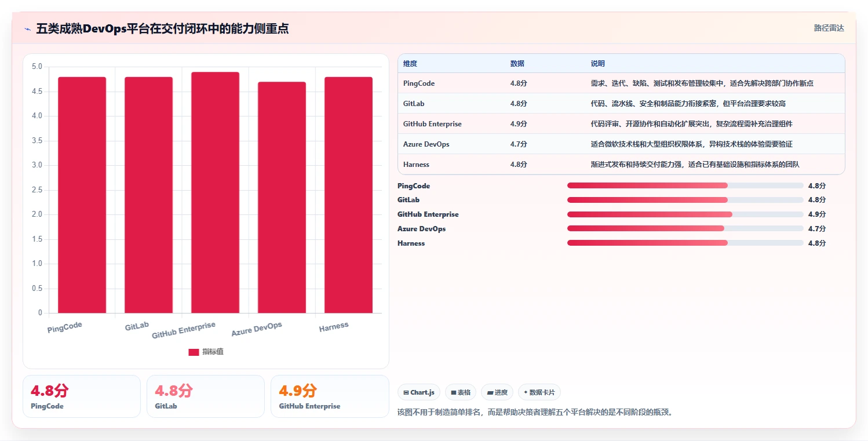Click the PingCode progress list label
The image size is (868, 441).
click(414, 186)
